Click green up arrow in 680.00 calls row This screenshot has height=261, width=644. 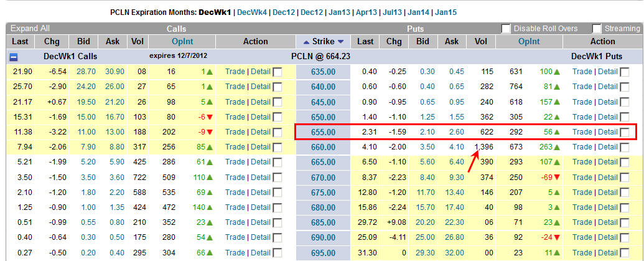(210, 207)
